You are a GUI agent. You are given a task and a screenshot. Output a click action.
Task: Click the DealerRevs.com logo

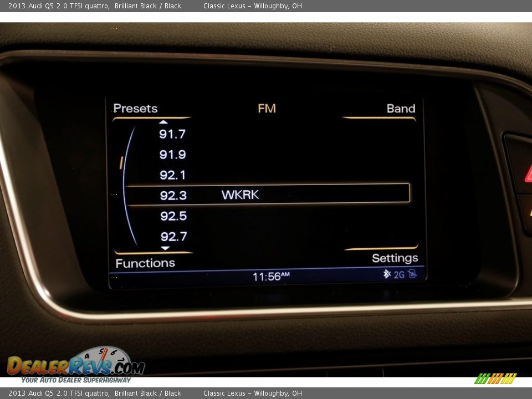point(76,365)
